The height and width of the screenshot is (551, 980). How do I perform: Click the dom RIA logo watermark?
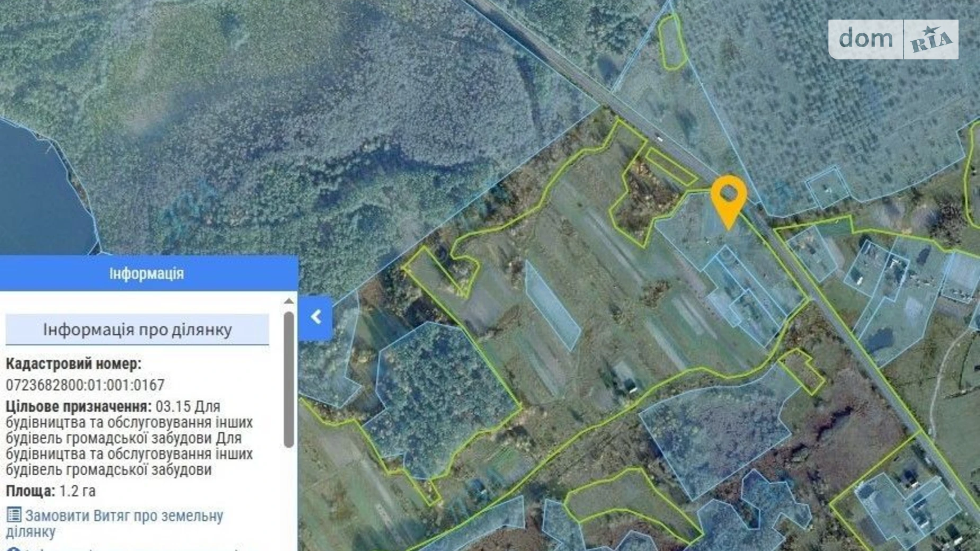[893, 39]
